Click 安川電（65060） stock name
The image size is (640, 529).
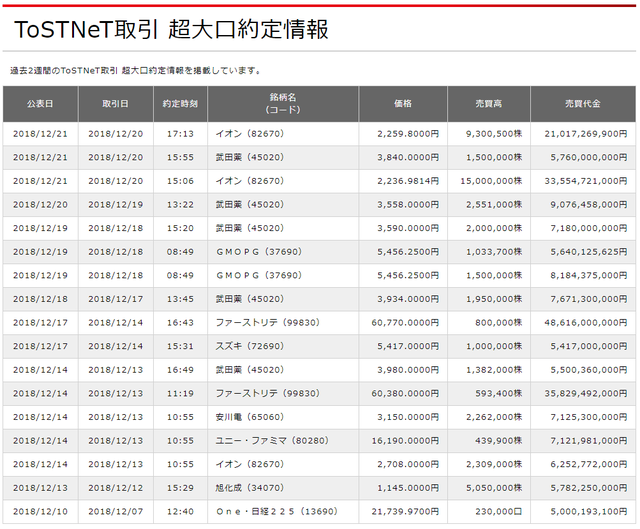pos(250,417)
